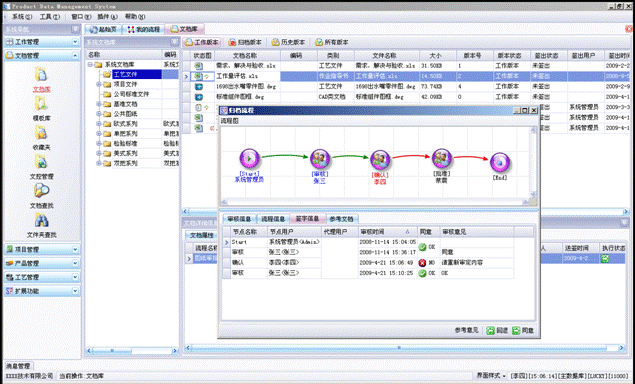
Task: Click the 历史版本 history version toolbar button
Action: [x=288, y=42]
